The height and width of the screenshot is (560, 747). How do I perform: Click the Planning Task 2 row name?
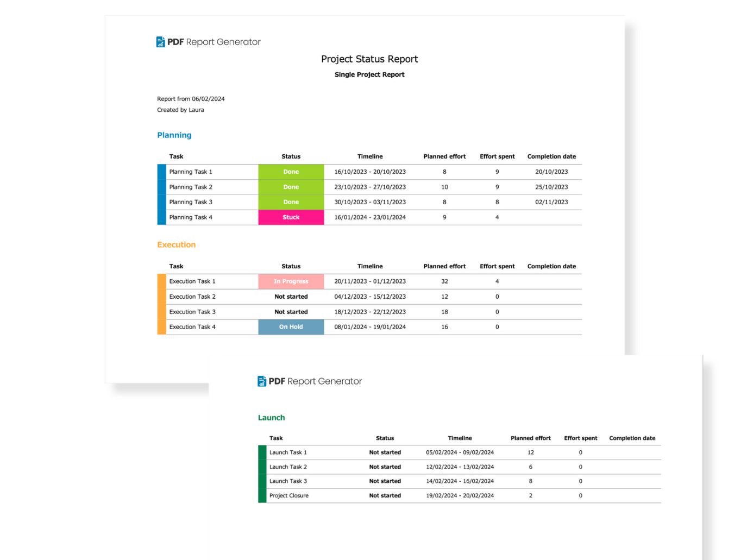tap(191, 187)
